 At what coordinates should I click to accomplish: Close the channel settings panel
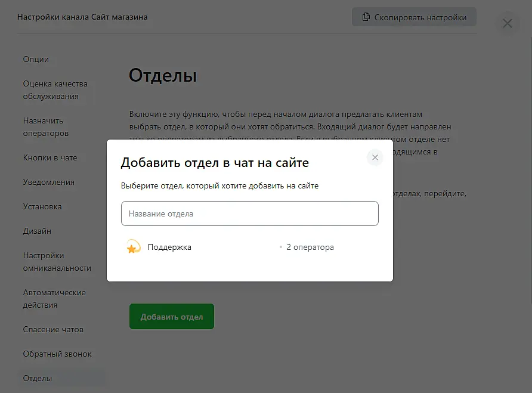(x=507, y=23)
